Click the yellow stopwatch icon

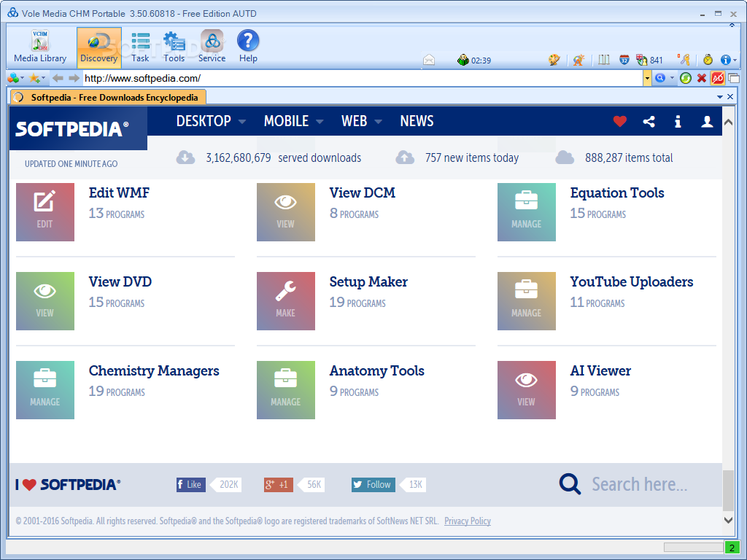[708, 60]
